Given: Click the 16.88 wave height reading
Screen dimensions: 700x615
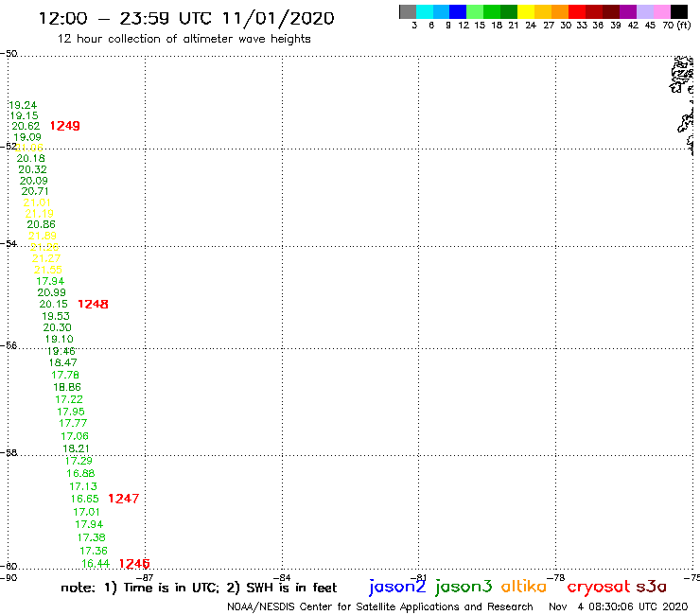Looking at the screenshot, I should (80, 473).
